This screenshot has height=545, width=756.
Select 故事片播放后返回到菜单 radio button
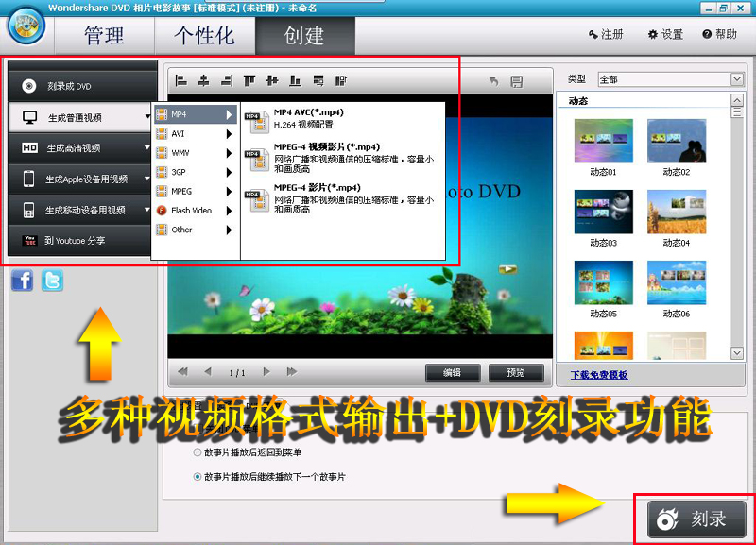(198, 452)
